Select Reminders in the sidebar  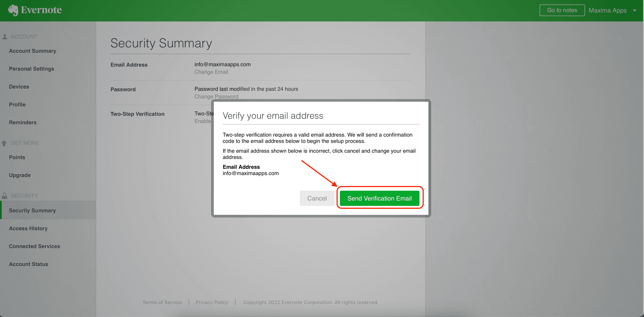click(x=23, y=123)
